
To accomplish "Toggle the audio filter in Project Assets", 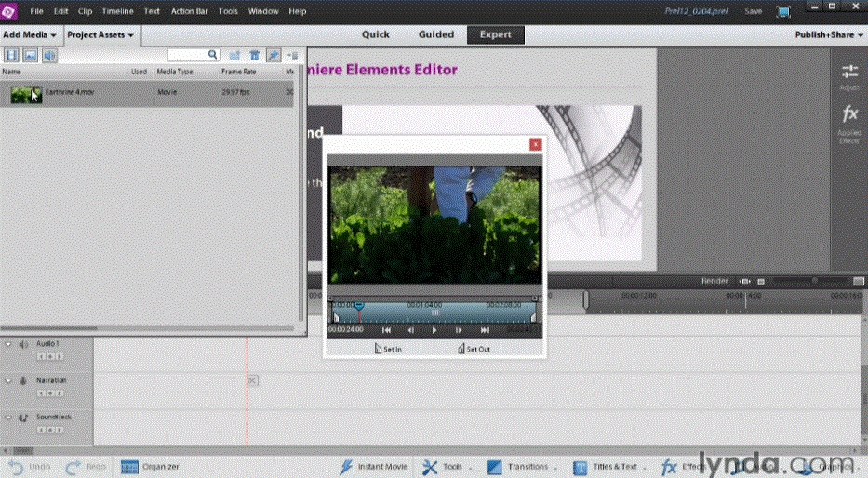I will pyautogui.click(x=50, y=55).
